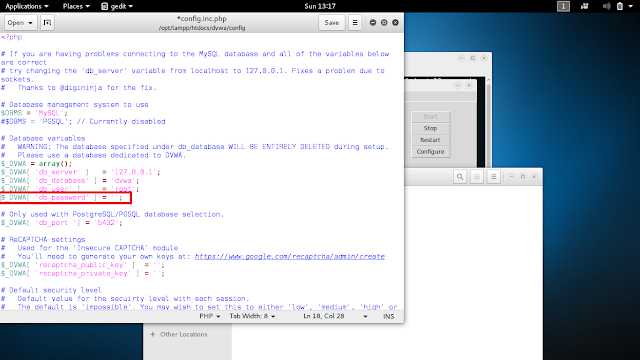The image size is (640, 360).
Task: Select Other Locations in the sidebar
Action: click(x=184, y=334)
